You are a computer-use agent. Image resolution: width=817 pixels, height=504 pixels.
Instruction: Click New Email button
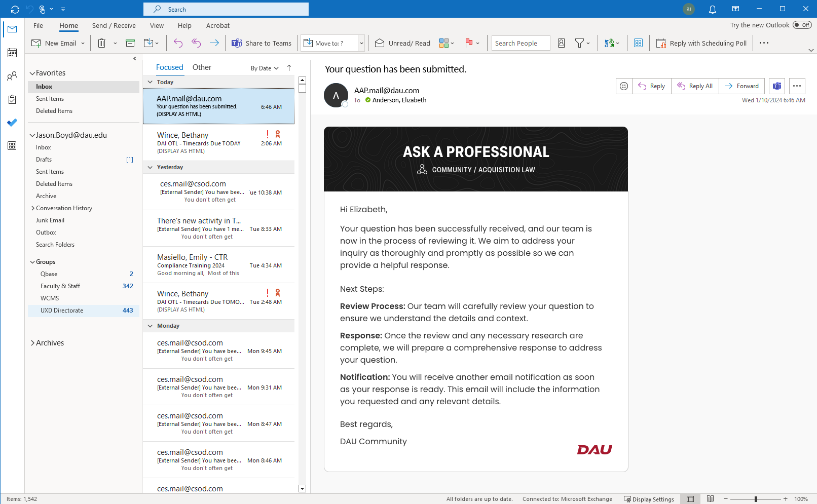coord(54,43)
